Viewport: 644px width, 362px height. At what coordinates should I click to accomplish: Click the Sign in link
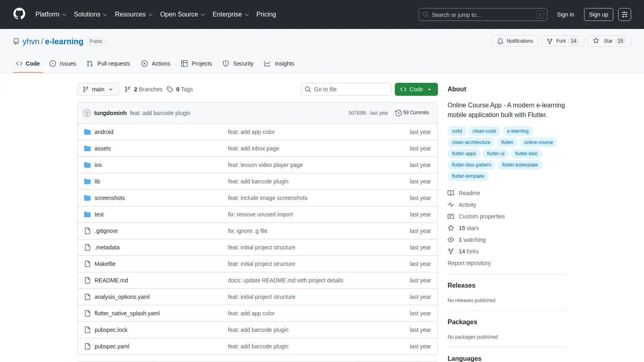566,14
